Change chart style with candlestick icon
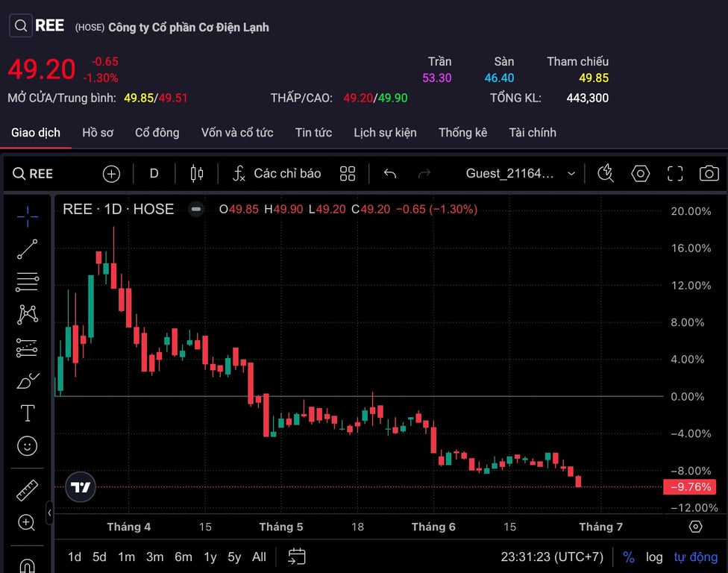Image resolution: width=728 pixels, height=573 pixels. tap(197, 174)
